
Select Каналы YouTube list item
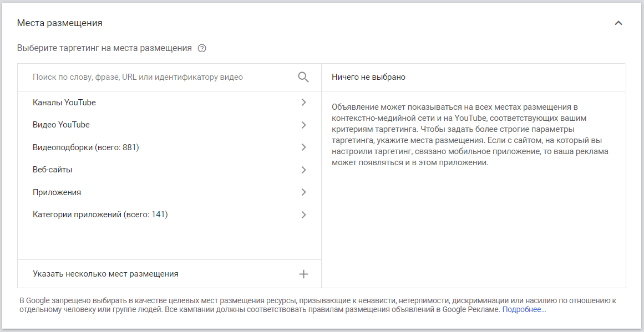169,103
